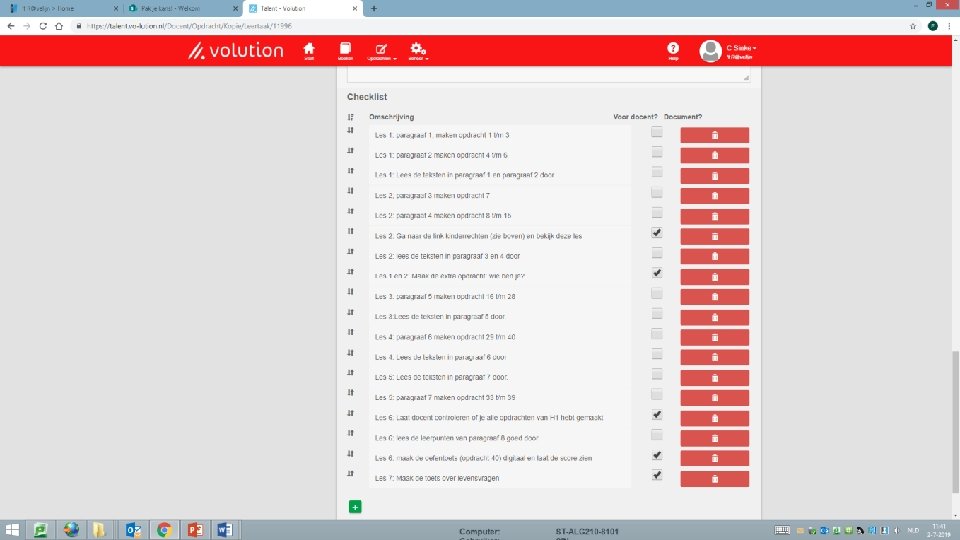Image resolution: width=960 pixels, height=540 pixels.
Task: Click sort handle of 'Les 2, paragraaf 3 maken opdracht 7'
Action: [x=351, y=191]
